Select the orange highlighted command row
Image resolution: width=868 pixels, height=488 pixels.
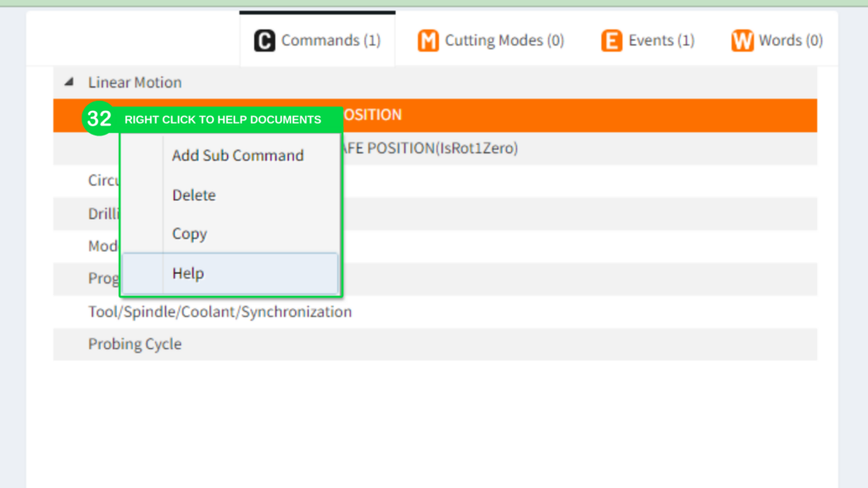point(576,115)
